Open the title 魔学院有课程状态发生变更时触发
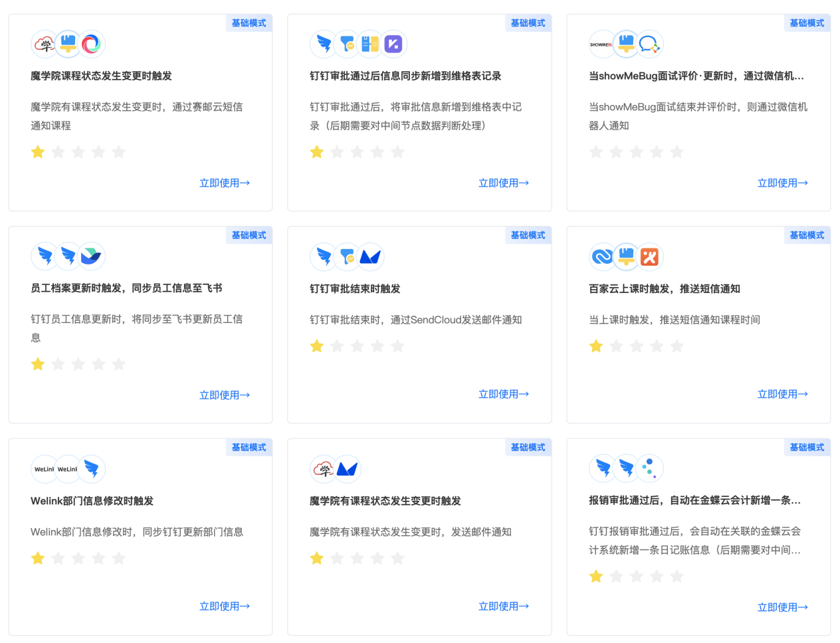The width and height of the screenshot is (840, 643). pos(385,500)
